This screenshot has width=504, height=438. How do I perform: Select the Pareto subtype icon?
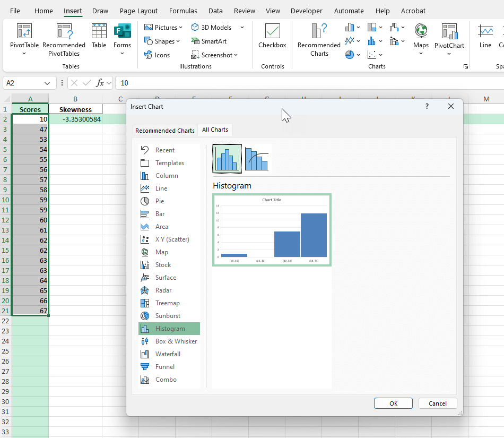pos(257,159)
